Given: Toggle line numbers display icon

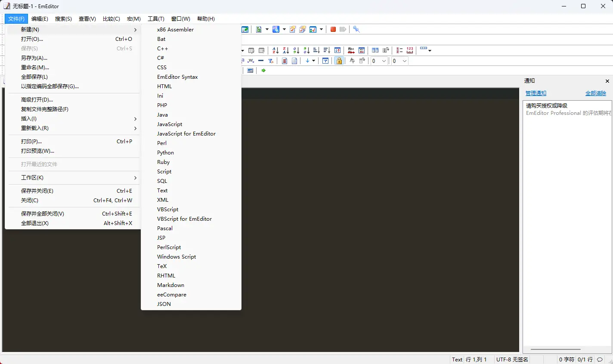Looking at the screenshot, I should (x=399, y=50).
